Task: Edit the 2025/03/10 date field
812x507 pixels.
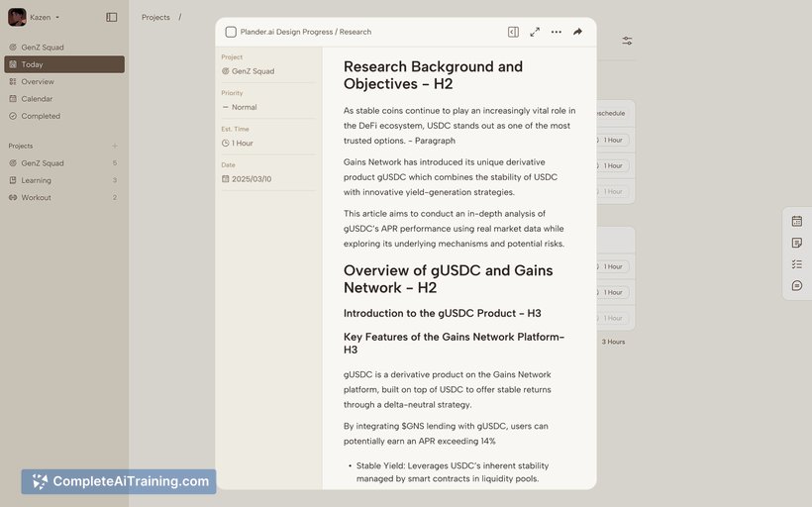Action: (251, 179)
